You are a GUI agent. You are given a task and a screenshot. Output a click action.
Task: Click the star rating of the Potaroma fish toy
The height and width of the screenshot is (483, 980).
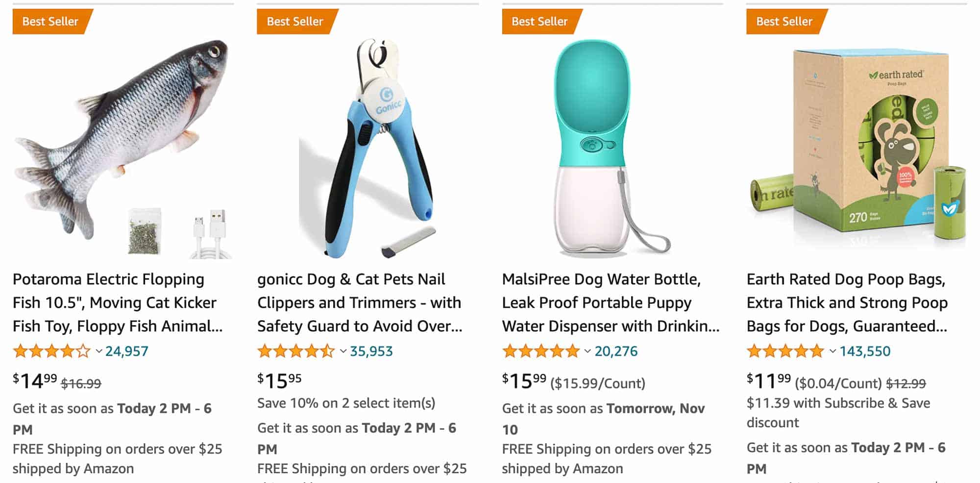51,351
